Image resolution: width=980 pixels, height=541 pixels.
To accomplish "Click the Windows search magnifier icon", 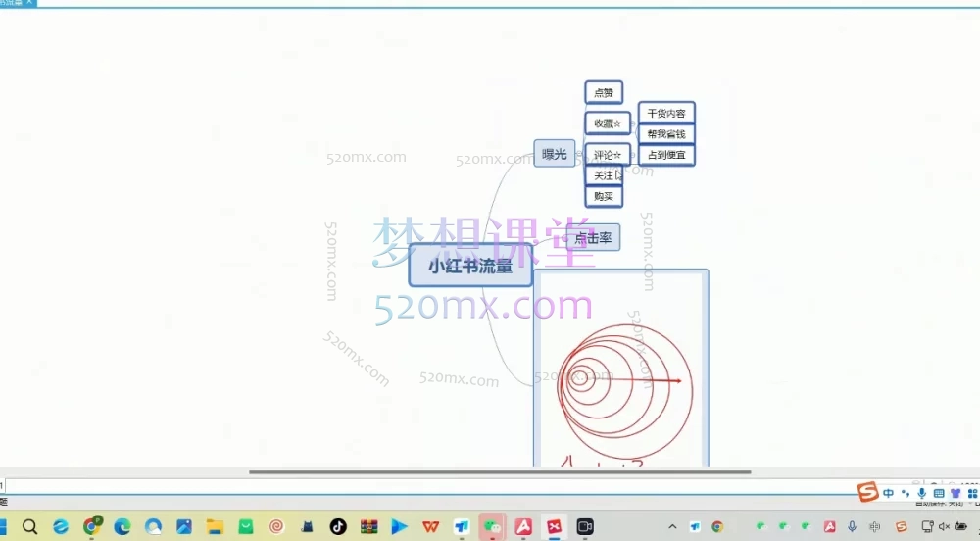I will pos(29,527).
